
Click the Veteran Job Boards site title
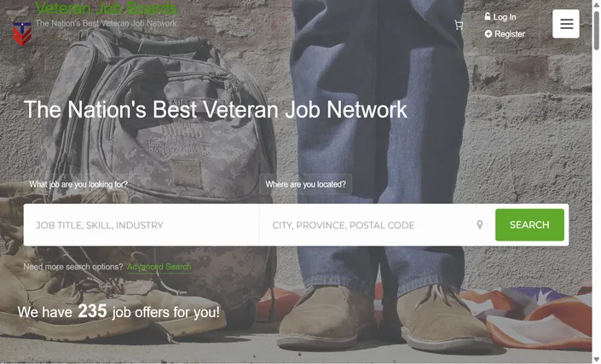click(107, 8)
